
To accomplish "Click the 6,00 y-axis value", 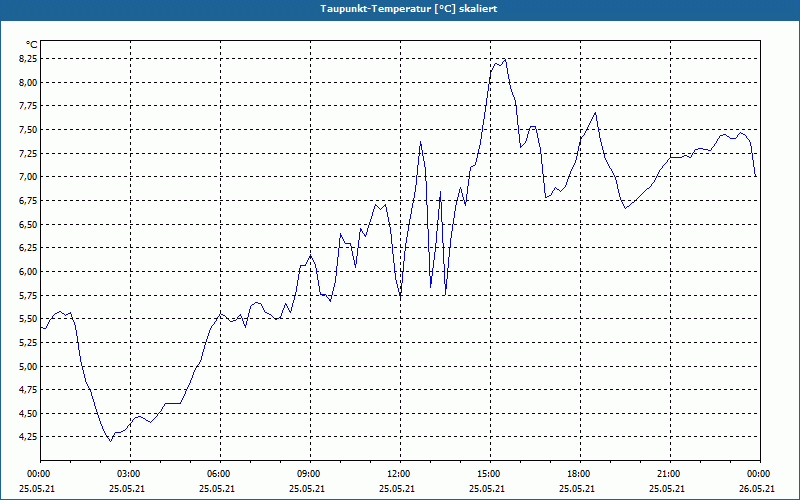I will pyautogui.click(x=29, y=272).
